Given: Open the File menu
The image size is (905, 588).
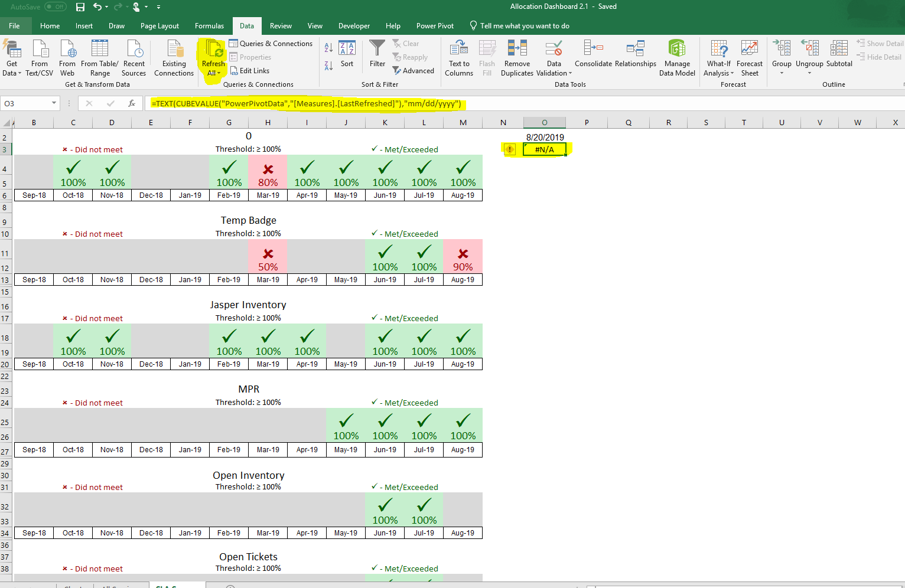Looking at the screenshot, I should tap(14, 26).
